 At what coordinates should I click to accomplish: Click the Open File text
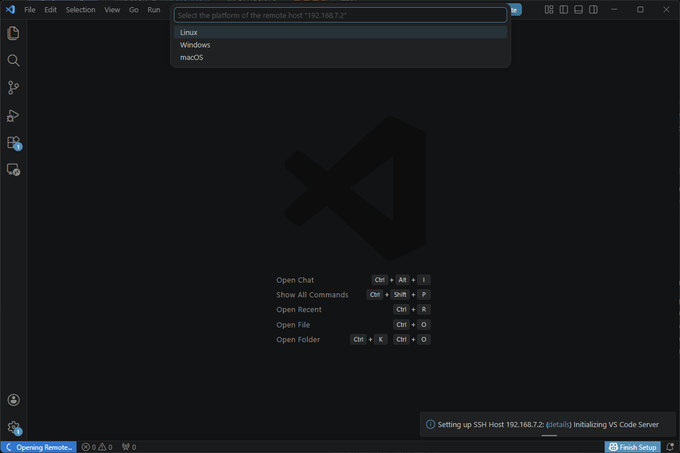[x=293, y=325]
